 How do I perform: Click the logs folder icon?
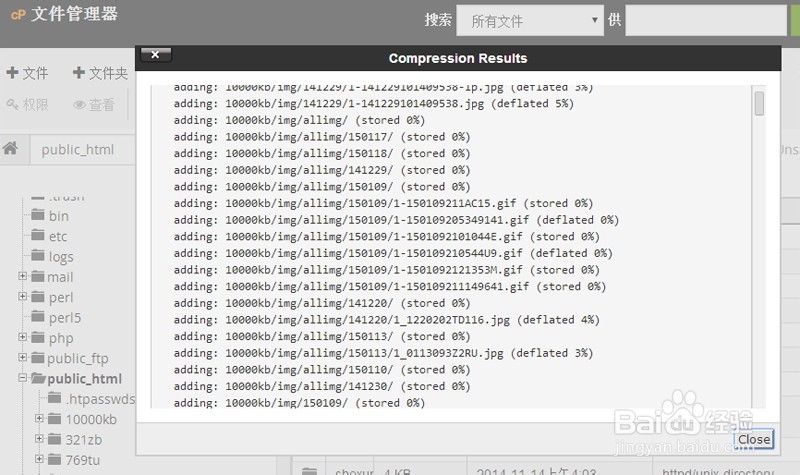click(x=38, y=255)
